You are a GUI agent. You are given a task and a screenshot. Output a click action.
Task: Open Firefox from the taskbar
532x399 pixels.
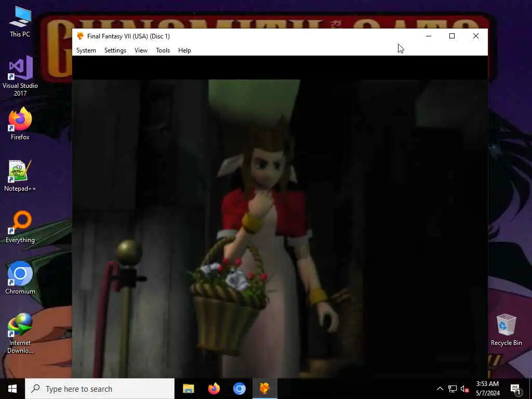214,389
